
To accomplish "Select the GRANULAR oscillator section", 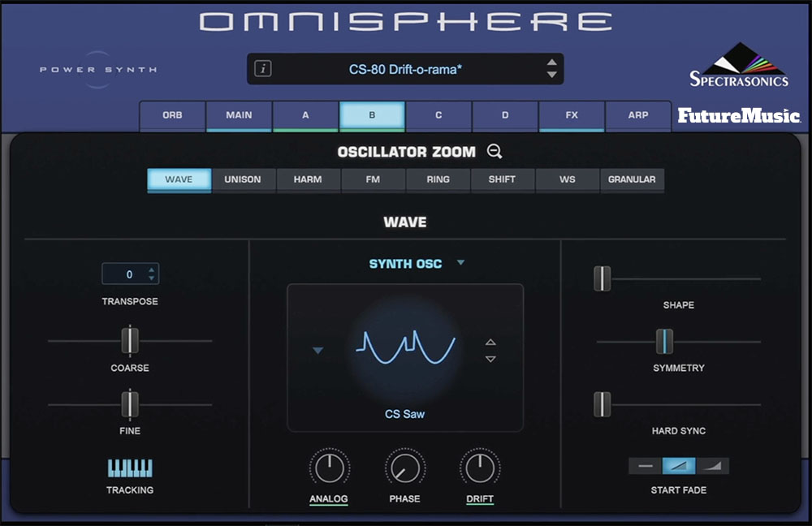I will 632,179.
